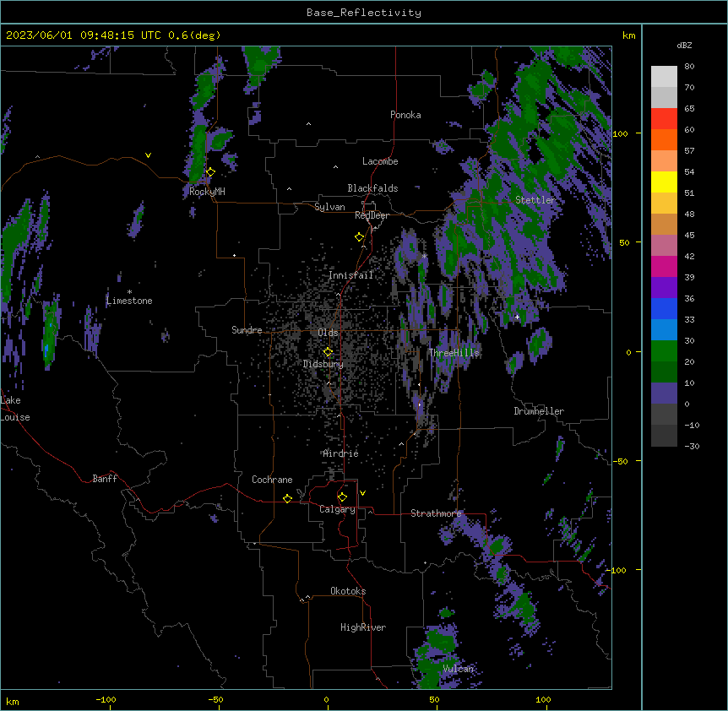Click the Base_Reflectivity title
Screen dimensions: 728x711
tap(364, 13)
